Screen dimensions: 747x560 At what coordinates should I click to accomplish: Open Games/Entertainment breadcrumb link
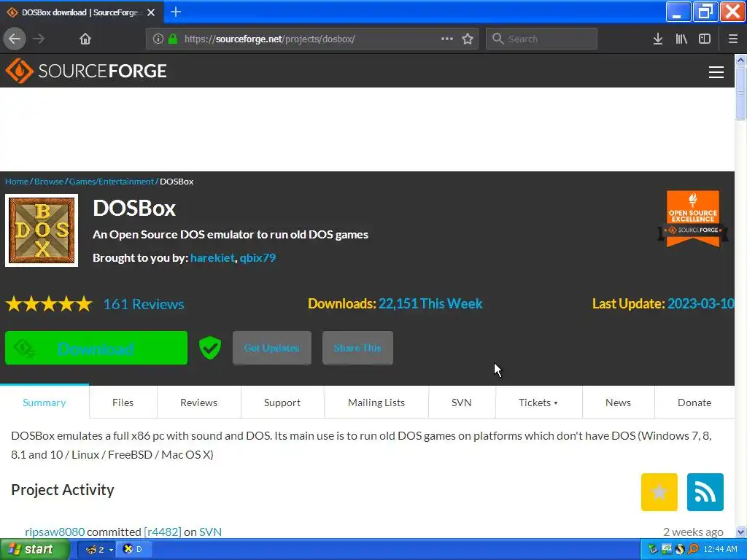point(112,182)
